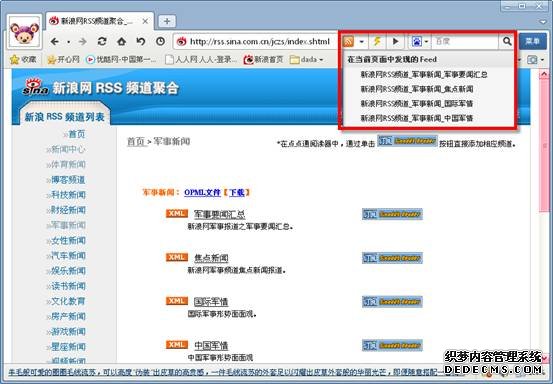Click the 新浪 RSS 频道列表 tab
The width and height of the screenshot is (553, 384).
(x=65, y=115)
